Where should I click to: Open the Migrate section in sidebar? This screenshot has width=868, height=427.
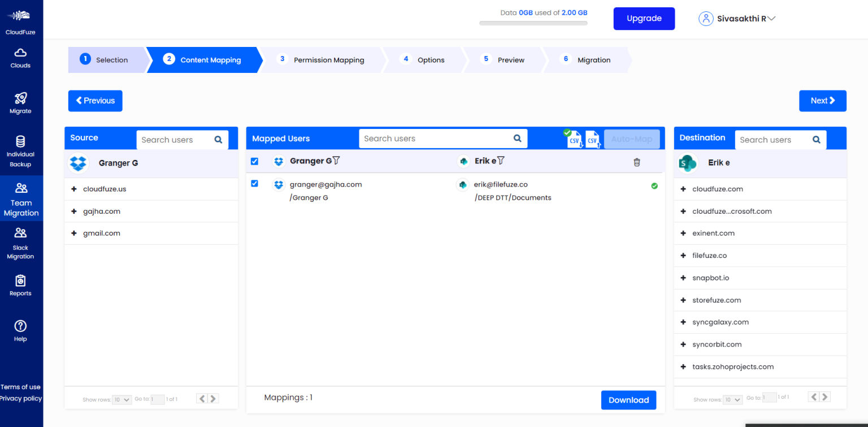pyautogui.click(x=21, y=103)
